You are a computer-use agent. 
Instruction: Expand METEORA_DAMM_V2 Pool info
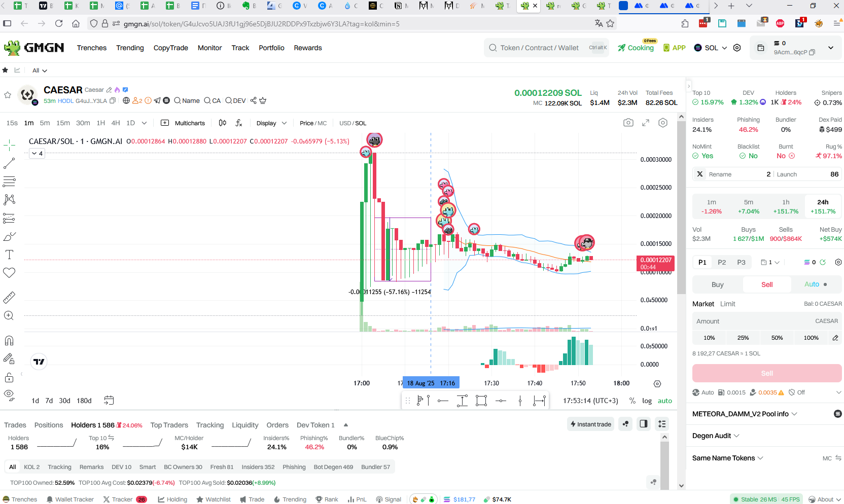point(745,414)
